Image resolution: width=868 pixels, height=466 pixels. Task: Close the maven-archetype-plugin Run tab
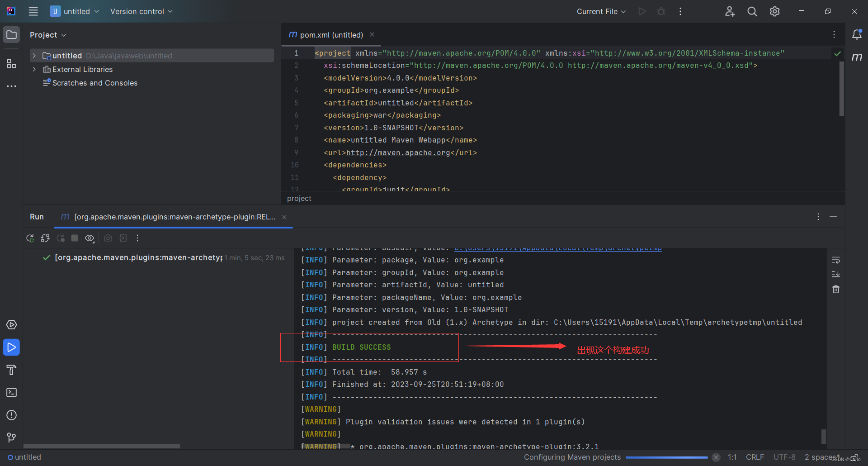pyautogui.click(x=284, y=217)
